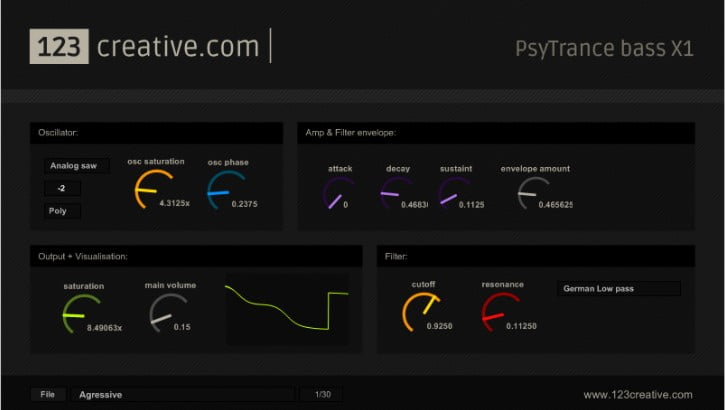
Task: Select the Agressive preset name field
Action: tap(183, 394)
